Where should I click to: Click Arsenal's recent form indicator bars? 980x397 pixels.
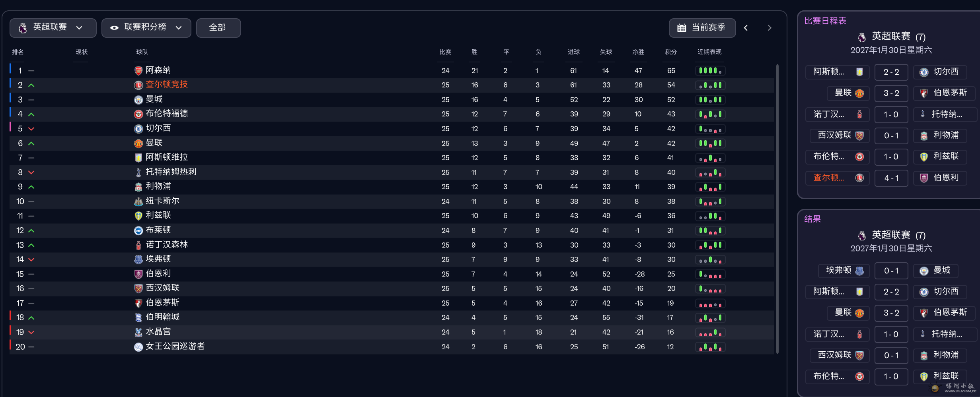710,71
